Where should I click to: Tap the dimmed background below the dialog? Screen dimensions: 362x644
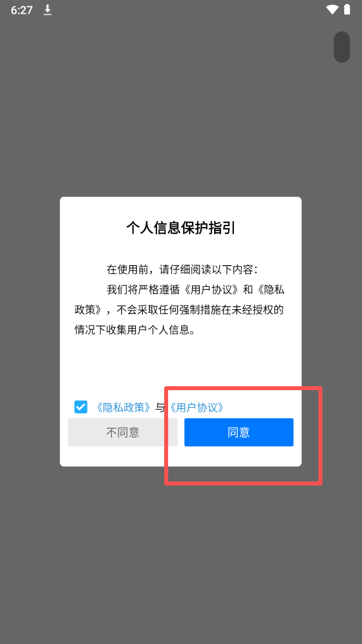(x=181, y=553)
